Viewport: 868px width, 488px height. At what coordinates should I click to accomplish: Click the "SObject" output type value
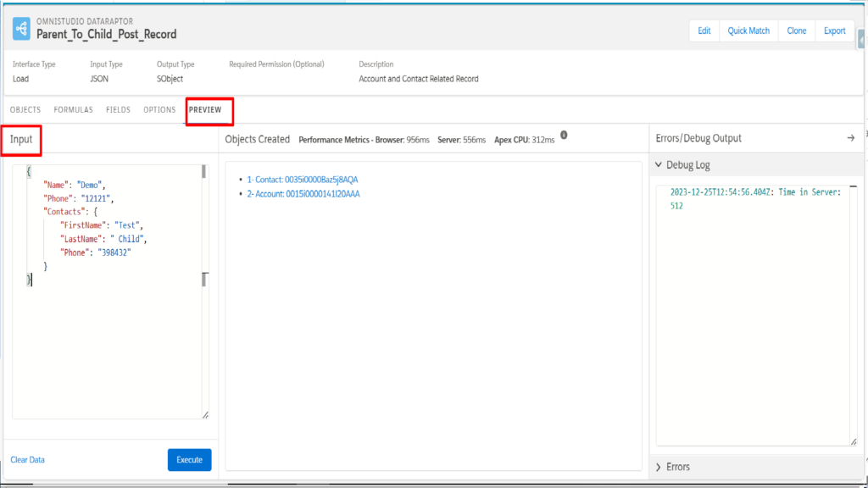coord(170,79)
